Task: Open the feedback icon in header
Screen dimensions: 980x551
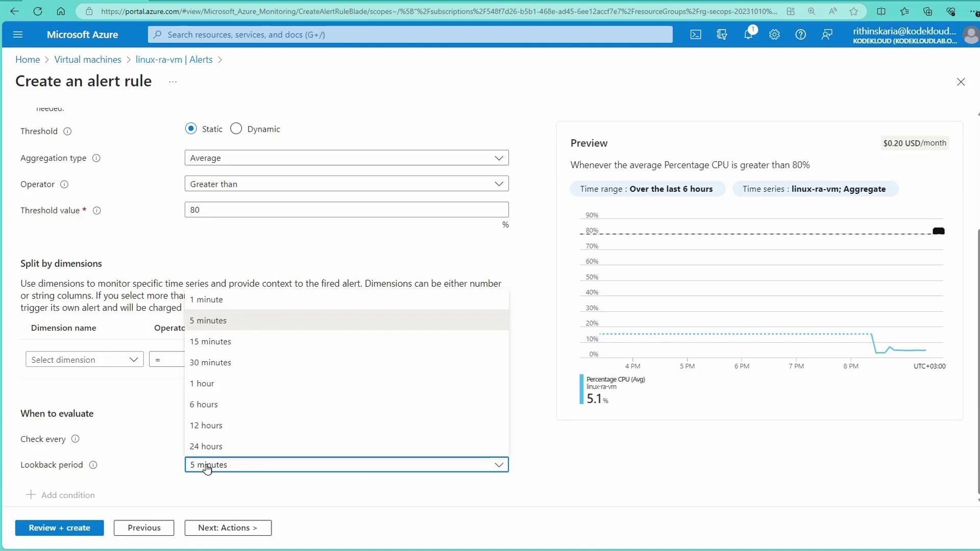Action: [x=827, y=35]
